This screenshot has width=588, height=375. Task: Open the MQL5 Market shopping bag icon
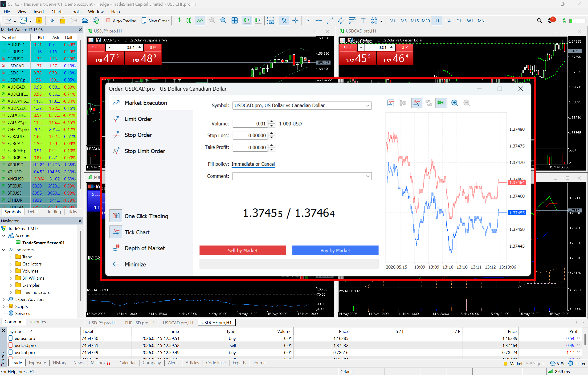(62, 21)
